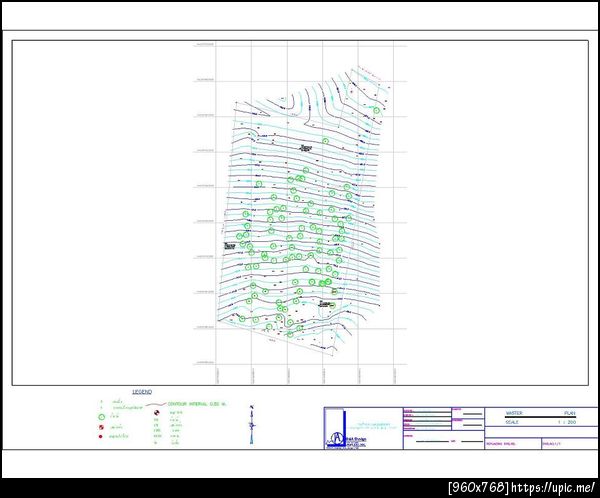
Task: Pick the solid red dot legend symbol
Action: (101, 436)
